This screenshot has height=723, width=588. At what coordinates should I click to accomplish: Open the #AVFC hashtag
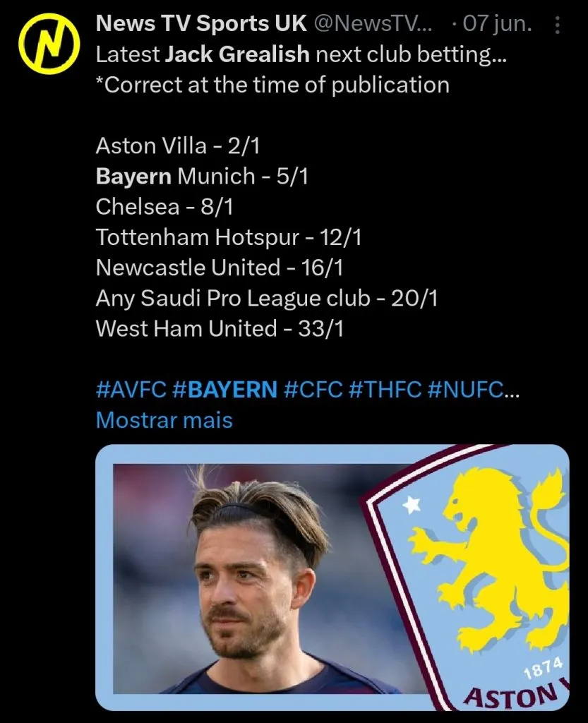tap(130, 389)
